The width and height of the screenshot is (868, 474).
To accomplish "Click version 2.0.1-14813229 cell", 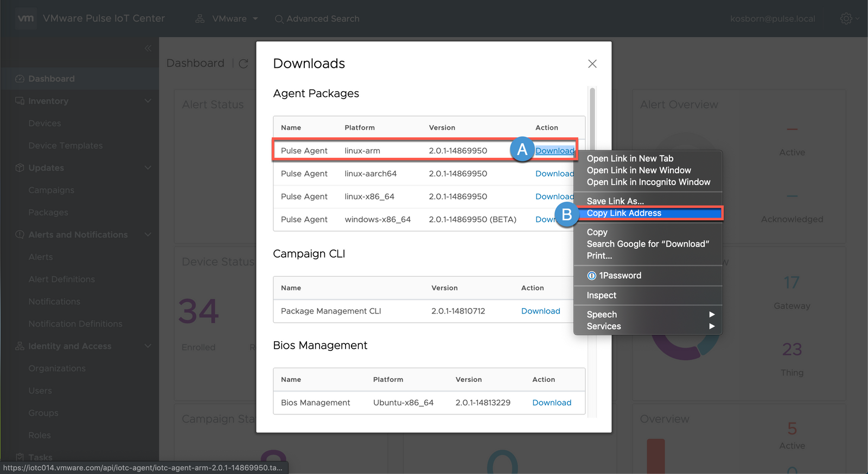I will (x=483, y=402).
